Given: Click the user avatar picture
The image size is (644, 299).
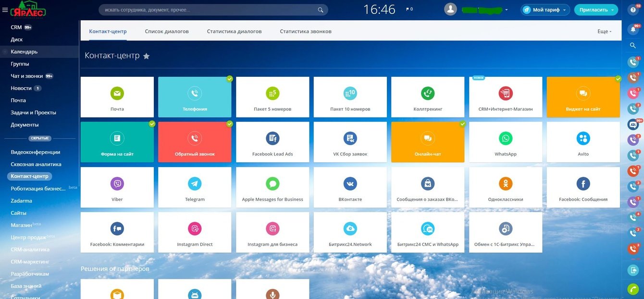Looking at the screenshot, I should click(450, 10).
